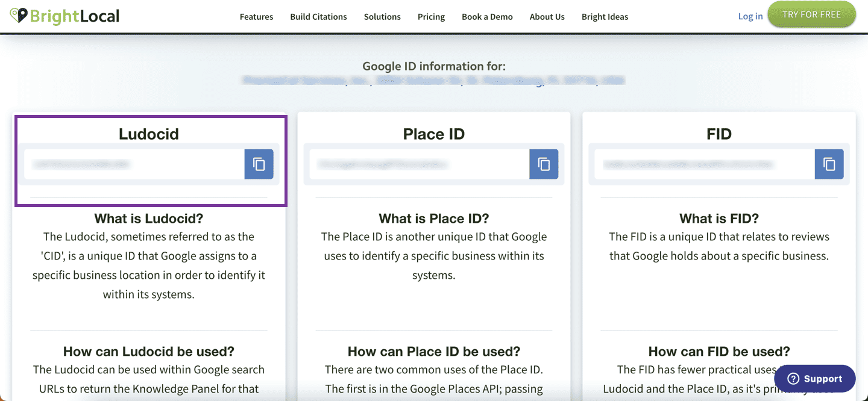This screenshot has height=401, width=868.
Task: Open the Support chat widget
Action: [x=815, y=379]
